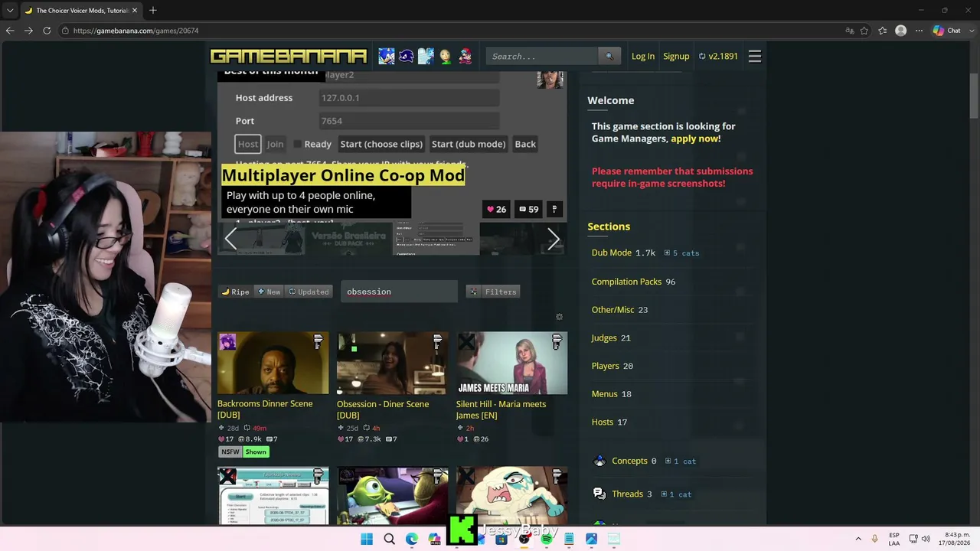Open the Compilation Packs section
This screenshot has width=980, height=551.
click(626, 282)
